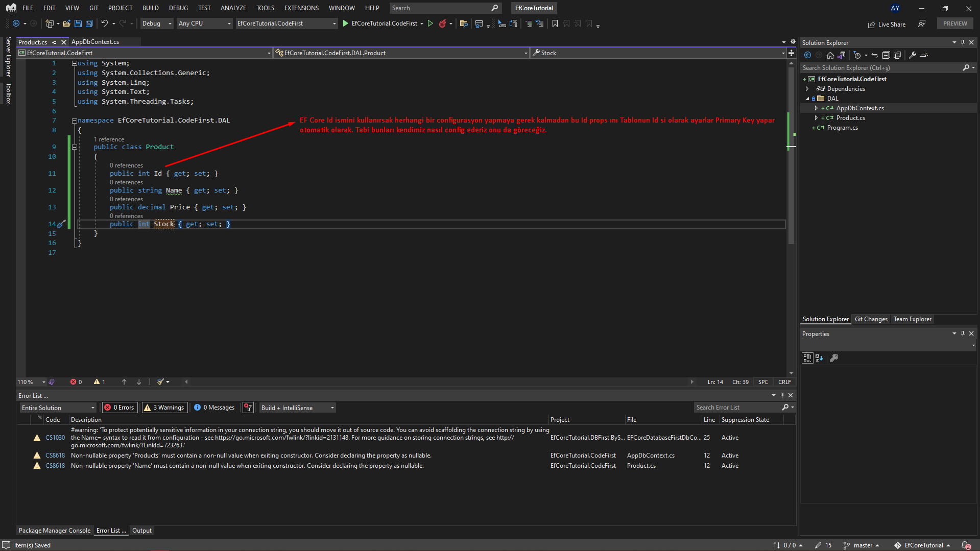This screenshot has height=551, width=980.
Task: Expand the Dependencies node
Action: [x=807, y=88]
